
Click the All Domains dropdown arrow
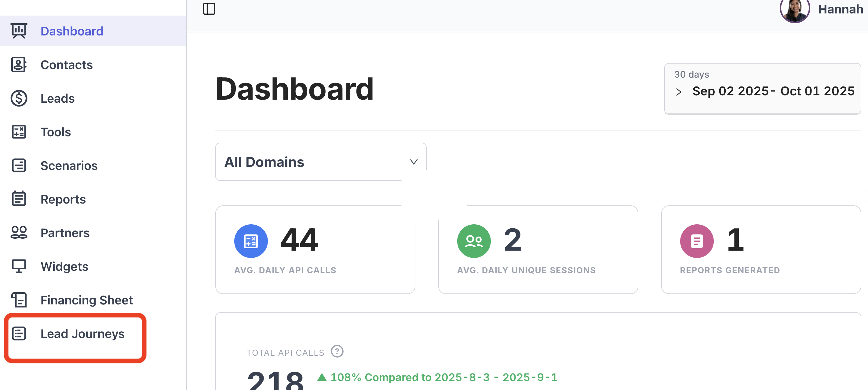click(x=414, y=162)
